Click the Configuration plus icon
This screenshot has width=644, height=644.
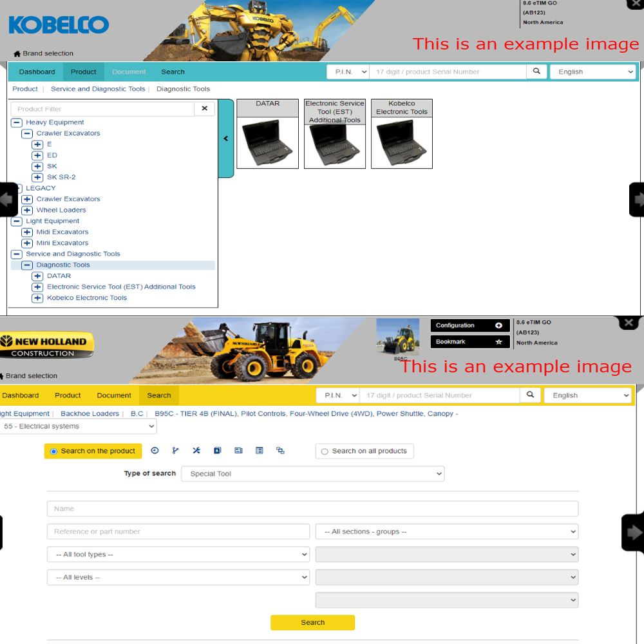[498, 326]
